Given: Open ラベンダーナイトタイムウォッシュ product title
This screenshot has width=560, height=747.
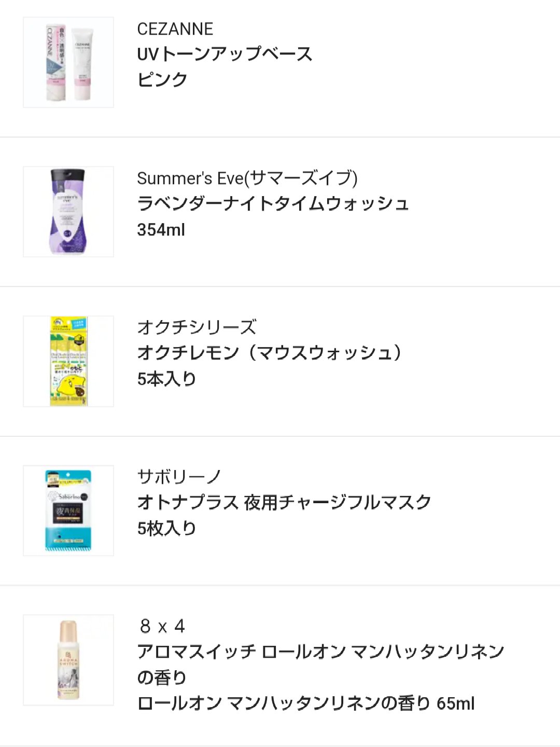Looking at the screenshot, I should click(273, 203).
